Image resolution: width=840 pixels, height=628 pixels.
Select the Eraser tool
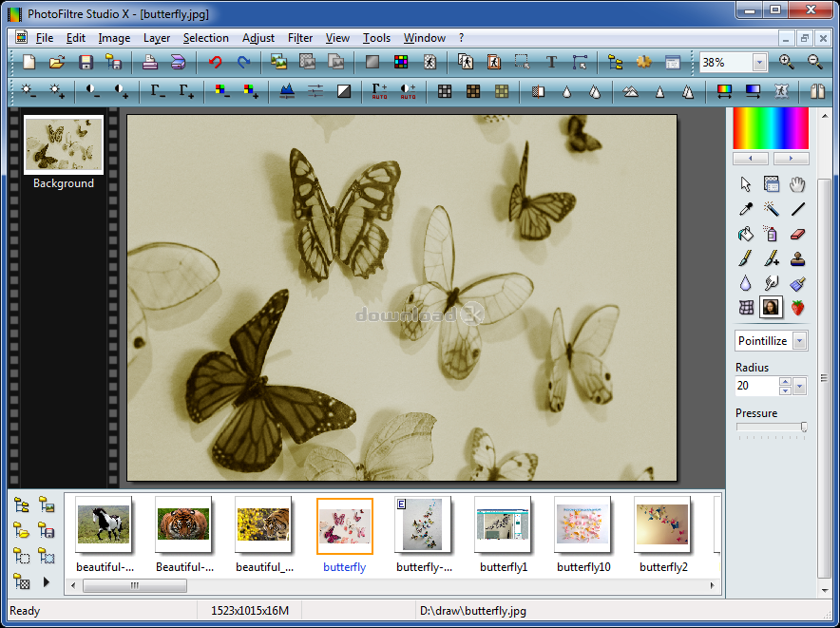tap(798, 233)
